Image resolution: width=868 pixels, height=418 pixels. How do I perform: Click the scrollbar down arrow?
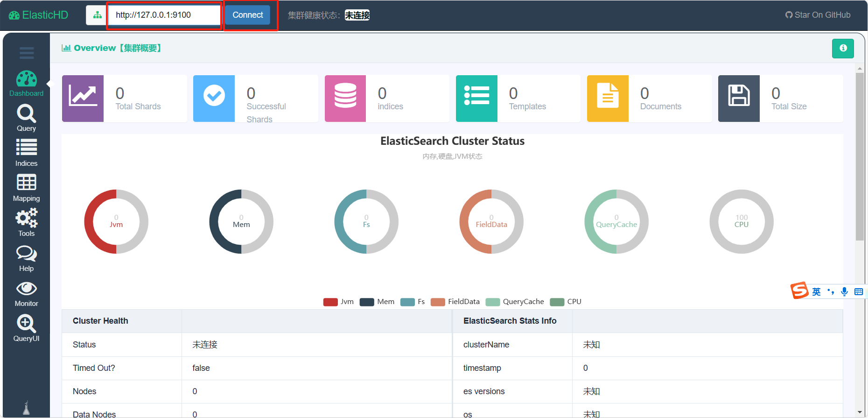coord(860,412)
